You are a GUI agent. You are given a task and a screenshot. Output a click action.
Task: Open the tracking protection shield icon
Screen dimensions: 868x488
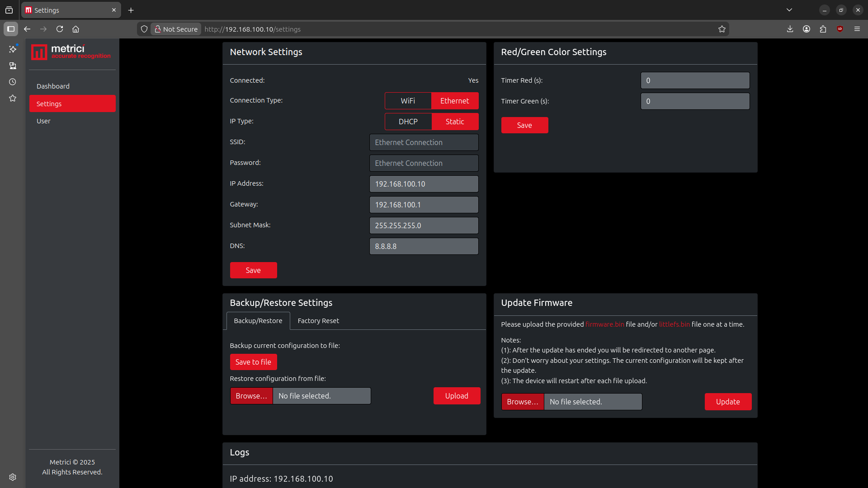(144, 29)
